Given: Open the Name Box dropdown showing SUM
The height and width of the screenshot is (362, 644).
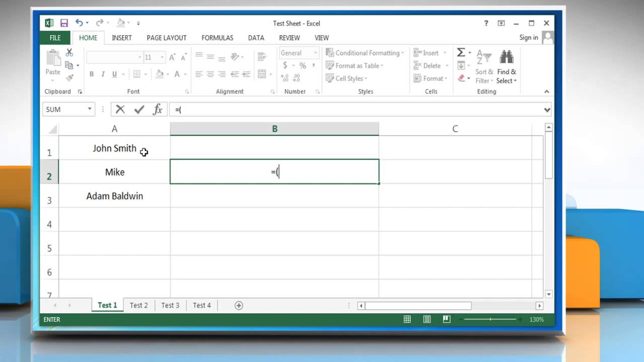Looking at the screenshot, I should click(90, 109).
